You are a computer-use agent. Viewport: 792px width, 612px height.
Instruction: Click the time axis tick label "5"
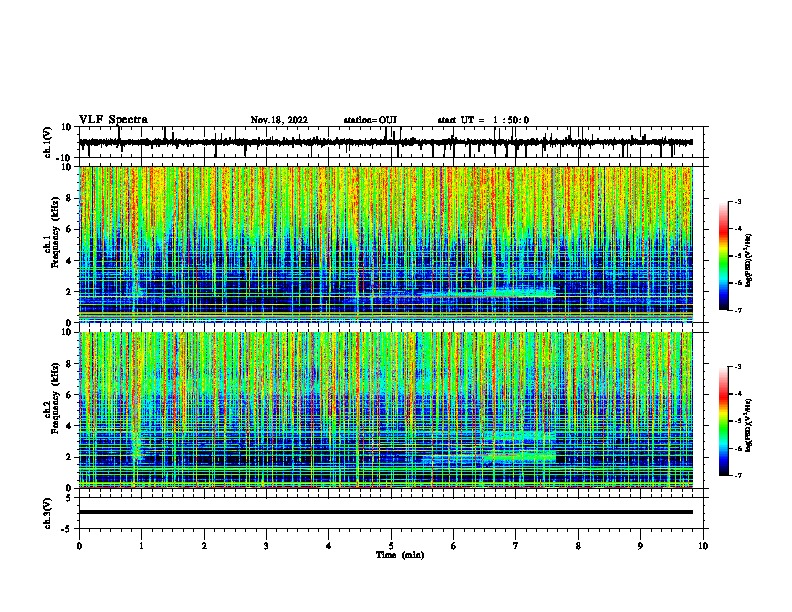[x=391, y=546]
